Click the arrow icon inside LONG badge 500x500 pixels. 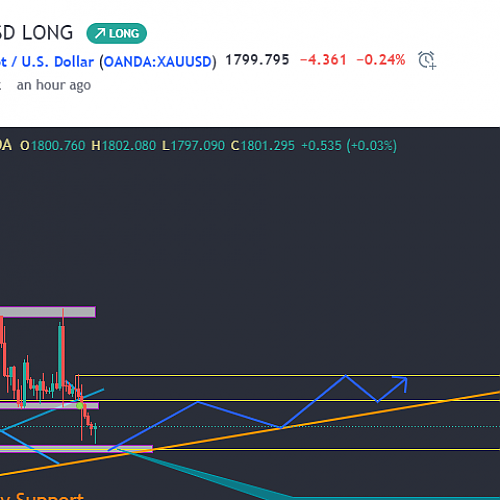tap(100, 33)
